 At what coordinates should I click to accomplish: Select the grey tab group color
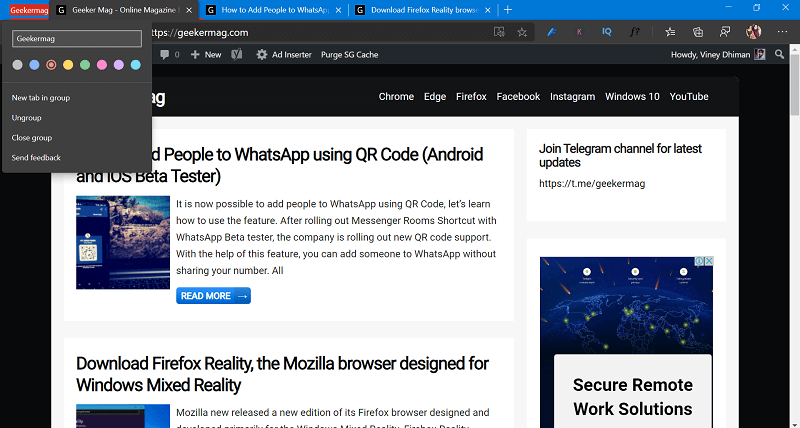[x=17, y=65]
